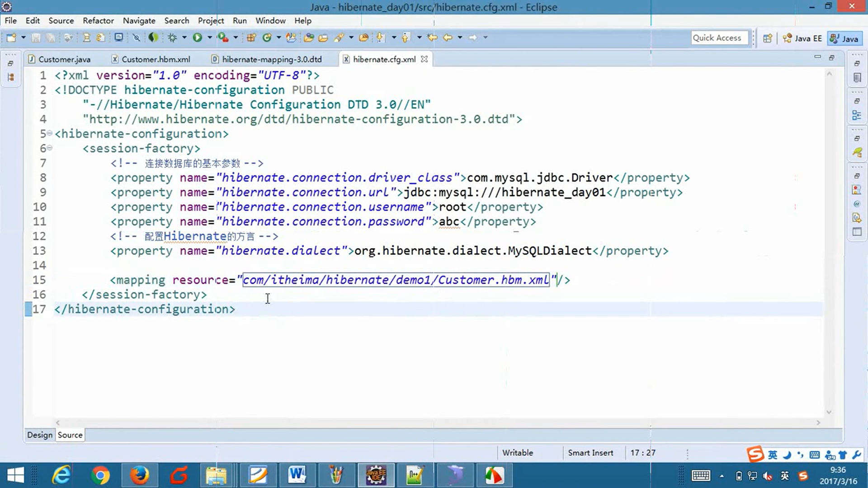
Task: Open the Run button dropdown arrow
Action: click(x=209, y=38)
